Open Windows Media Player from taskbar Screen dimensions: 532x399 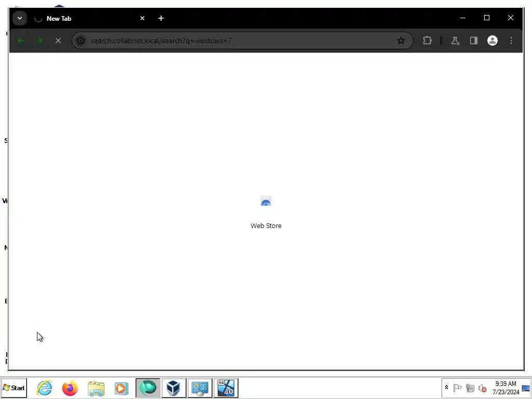tap(122, 388)
